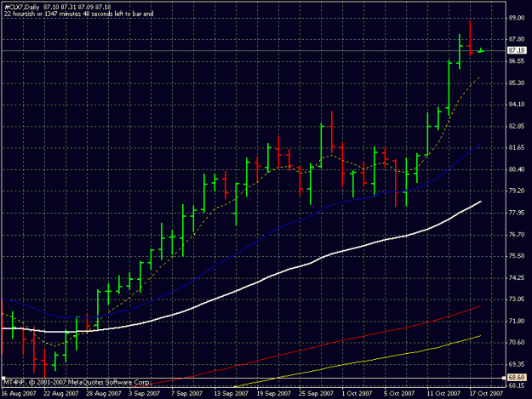
Task: Click the 84.10 price axis label
Action: (517, 105)
